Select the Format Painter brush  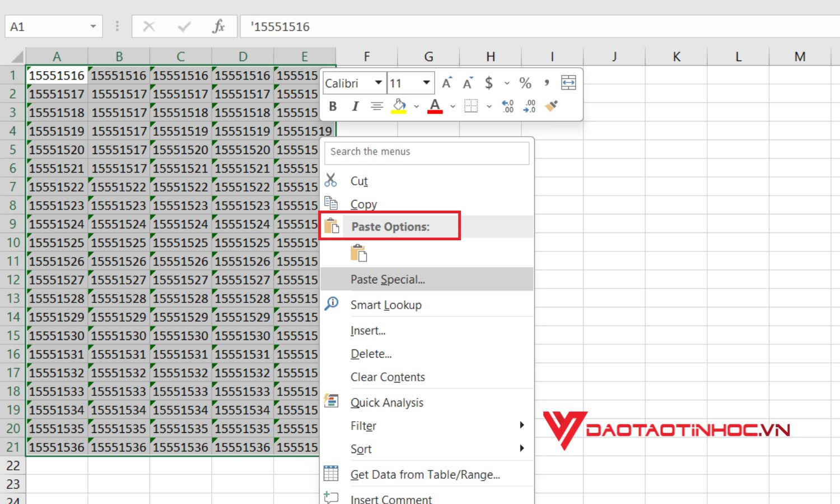click(552, 106)
